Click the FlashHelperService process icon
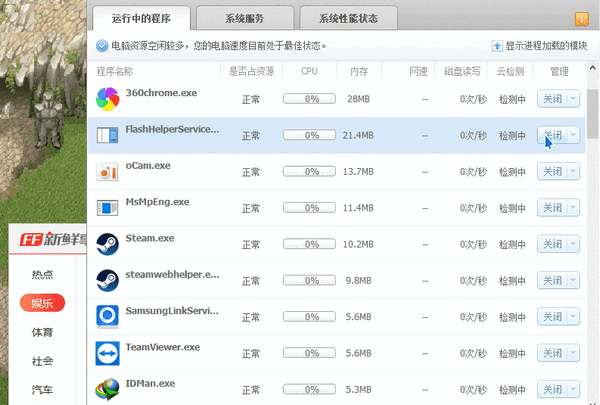 click(107, 135)
